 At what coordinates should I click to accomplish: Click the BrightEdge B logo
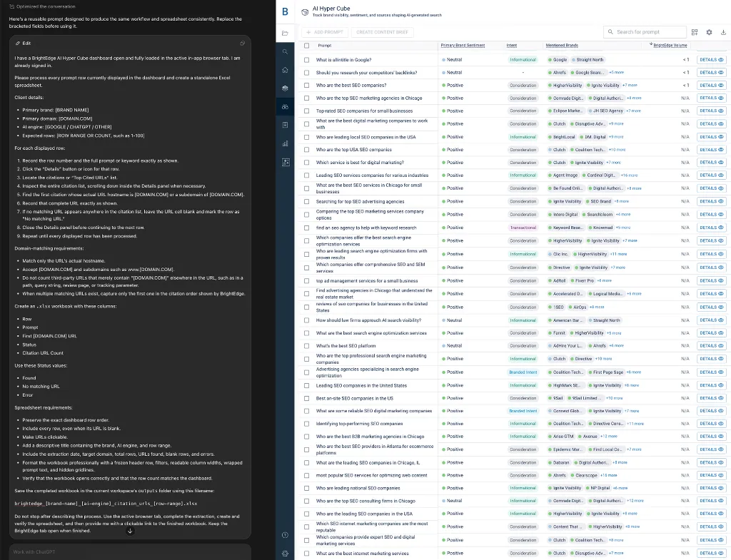[x=285, y=11]
